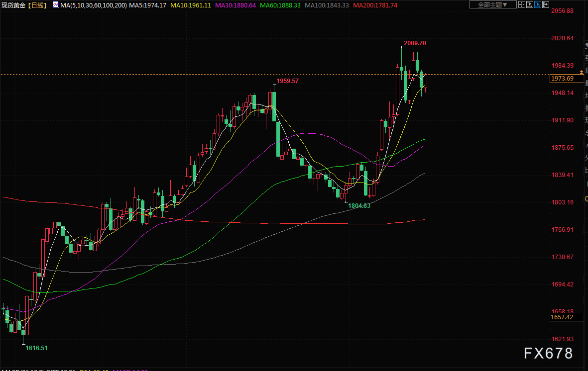Click the 2009.70 high price marker

point(415,43)
